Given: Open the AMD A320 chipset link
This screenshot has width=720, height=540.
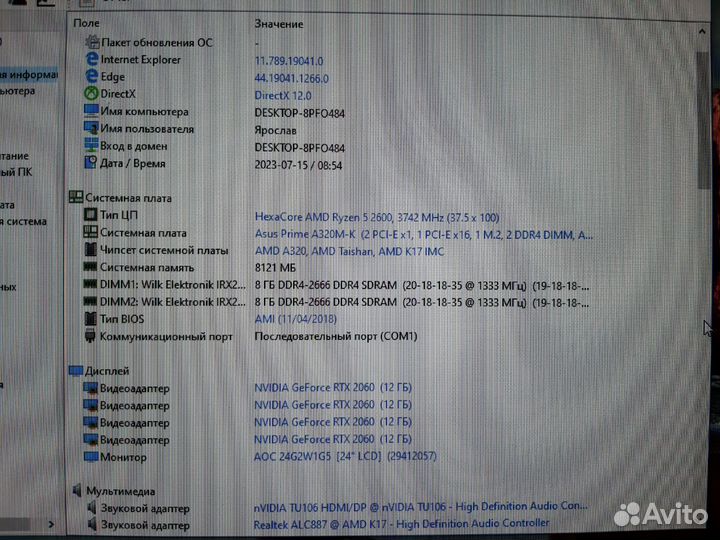Looking at the screenshot, I should (x=349, y=251).
